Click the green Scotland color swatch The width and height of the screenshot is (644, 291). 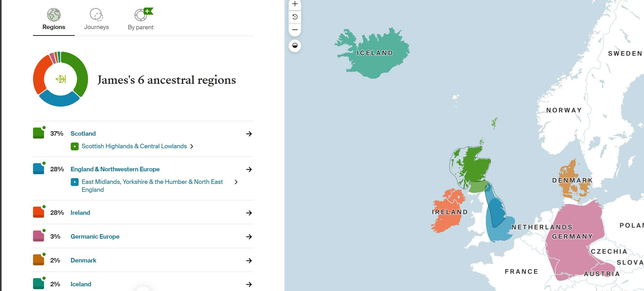click(39, 133)
